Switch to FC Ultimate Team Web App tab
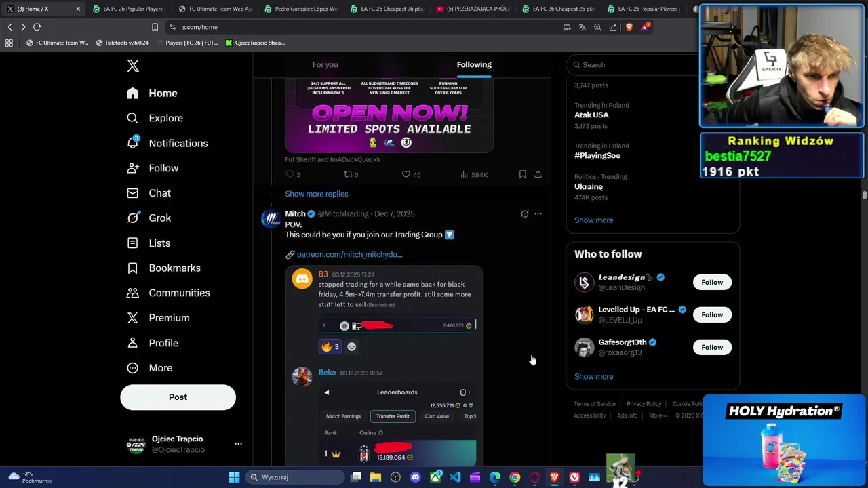Screen dimensions: 868x488 tap(216, 9)
